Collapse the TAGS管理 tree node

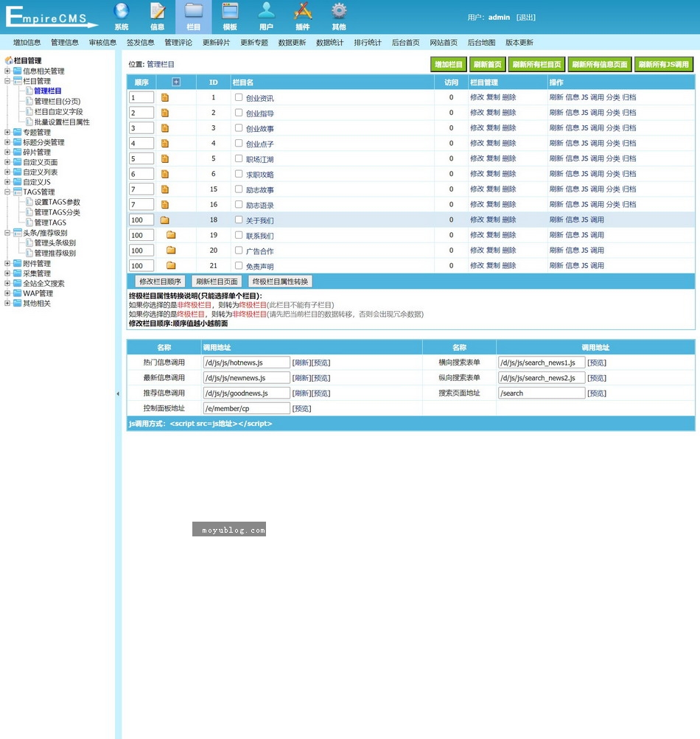pyautogui.click(x=7, y=192)
